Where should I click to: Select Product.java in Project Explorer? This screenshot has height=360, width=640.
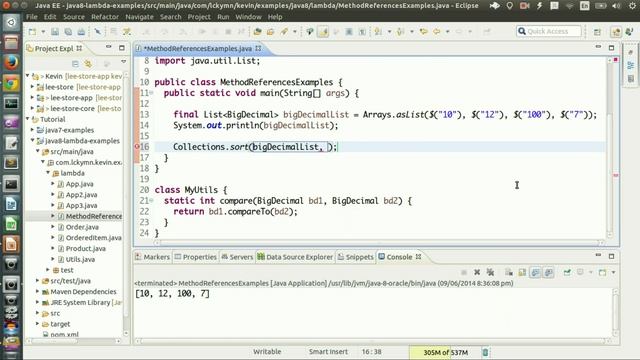pos(85,249)
